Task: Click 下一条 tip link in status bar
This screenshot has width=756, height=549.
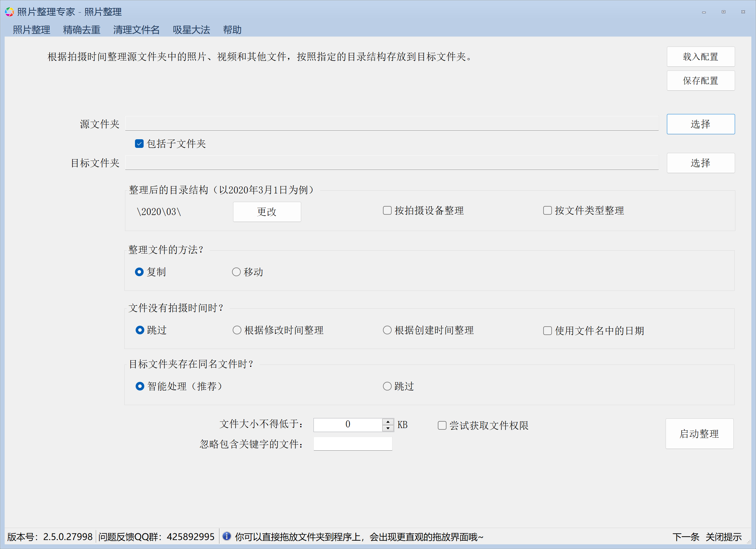Action: (686, 537)
